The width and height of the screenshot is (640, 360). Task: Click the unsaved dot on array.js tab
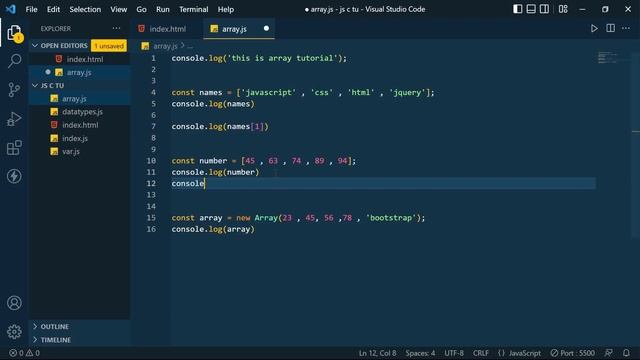[266, 29]
